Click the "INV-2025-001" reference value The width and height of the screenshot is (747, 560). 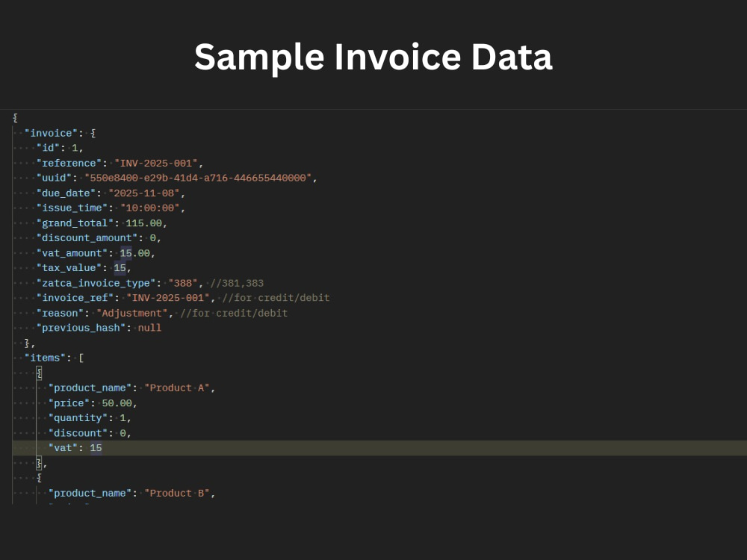[156, 164]
